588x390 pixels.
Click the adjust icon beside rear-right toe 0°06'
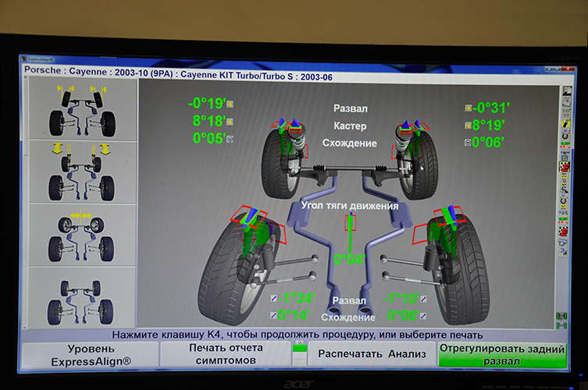[x=423, y=316]
